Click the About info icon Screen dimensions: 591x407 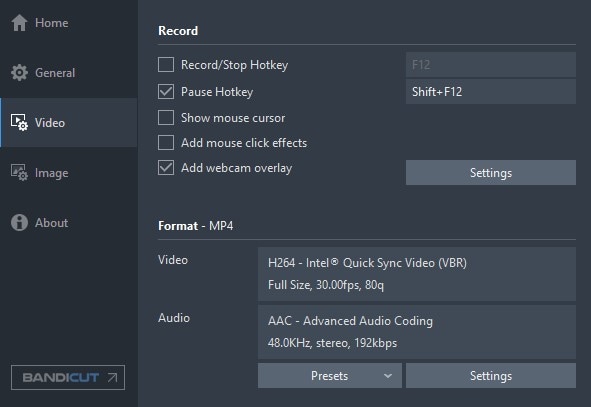tap(19, 222)
